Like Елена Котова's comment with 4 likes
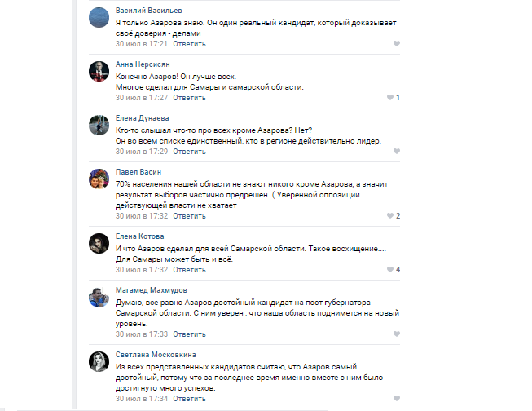The image size is (532, 411). coord(390,269)
